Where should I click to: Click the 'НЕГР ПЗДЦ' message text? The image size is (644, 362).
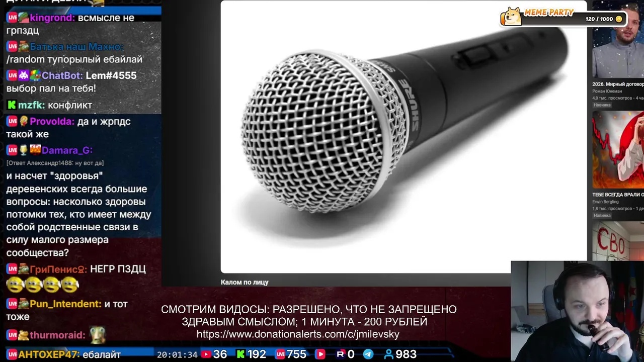[118, 269]
